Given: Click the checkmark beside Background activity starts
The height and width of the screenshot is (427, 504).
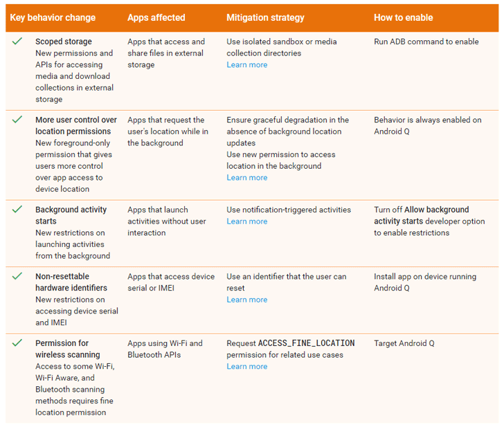Looking at the screenshot, I should click(17, 210).
